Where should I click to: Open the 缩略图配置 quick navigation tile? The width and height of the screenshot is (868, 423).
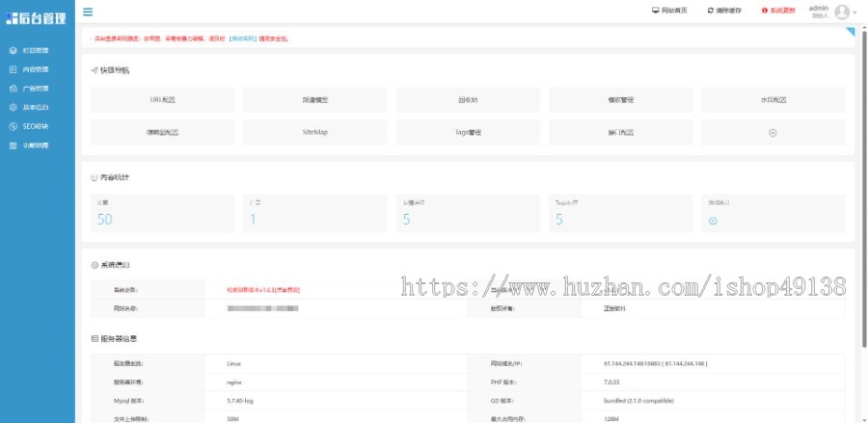(x=162, y=133)
